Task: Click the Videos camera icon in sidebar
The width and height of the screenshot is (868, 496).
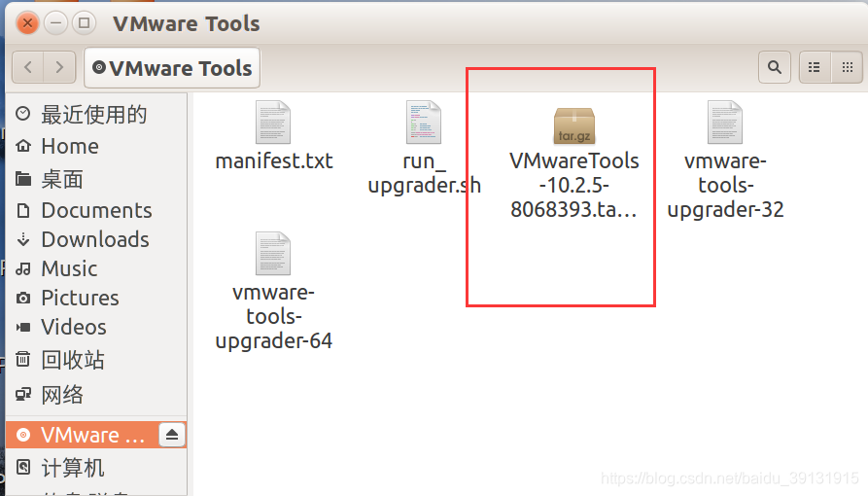Action: pos(23,327)
